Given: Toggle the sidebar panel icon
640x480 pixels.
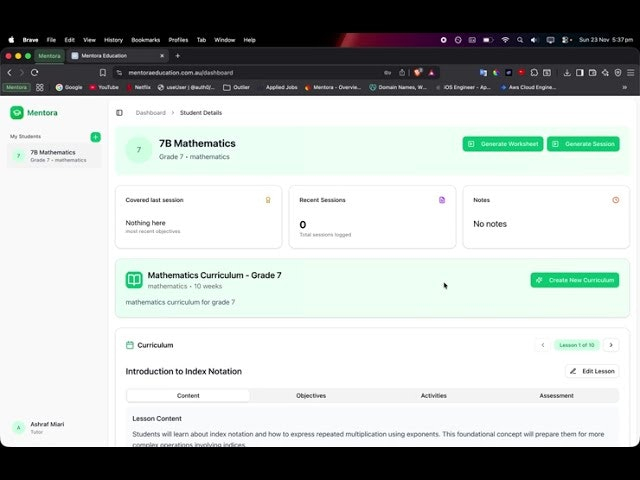Looking at the screenshot, I should [x=119, y=113].
